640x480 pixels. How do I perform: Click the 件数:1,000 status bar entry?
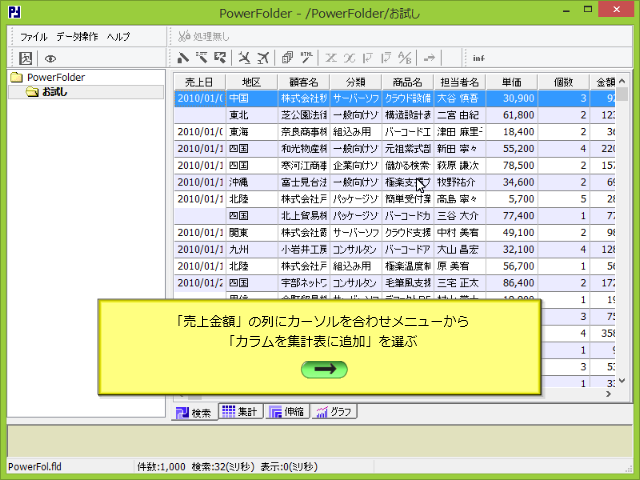[x=161, y=467]
